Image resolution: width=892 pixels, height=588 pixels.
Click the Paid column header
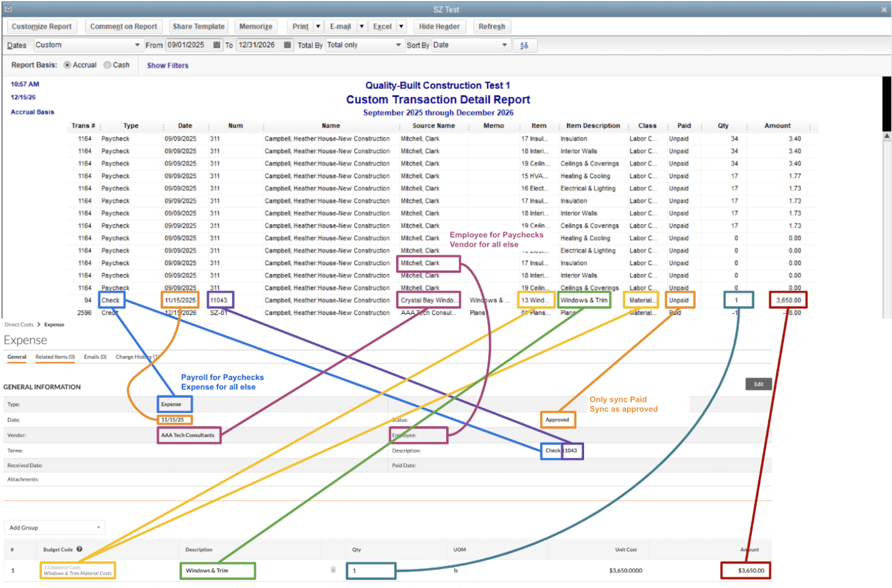[x=684, y=125]
